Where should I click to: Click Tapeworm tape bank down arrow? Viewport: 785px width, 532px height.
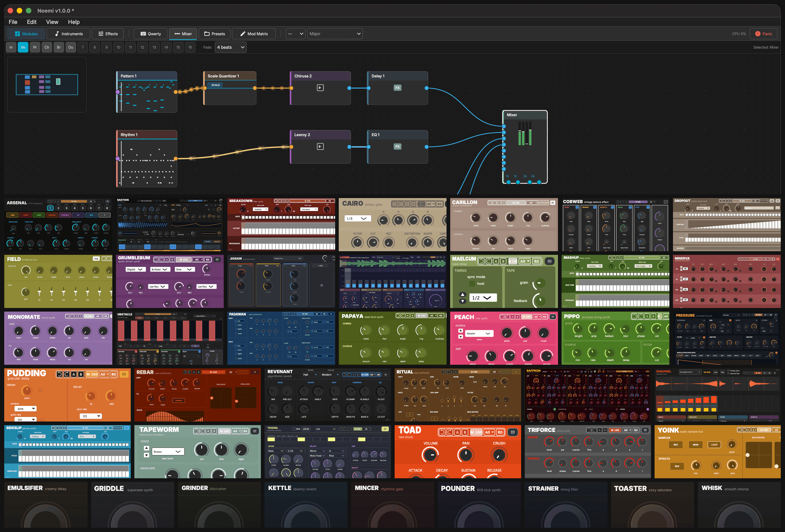point(147,455)
